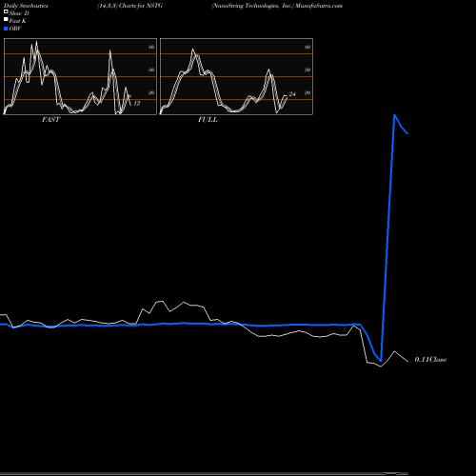Click the Slow D legend swatch

point(6,11)
